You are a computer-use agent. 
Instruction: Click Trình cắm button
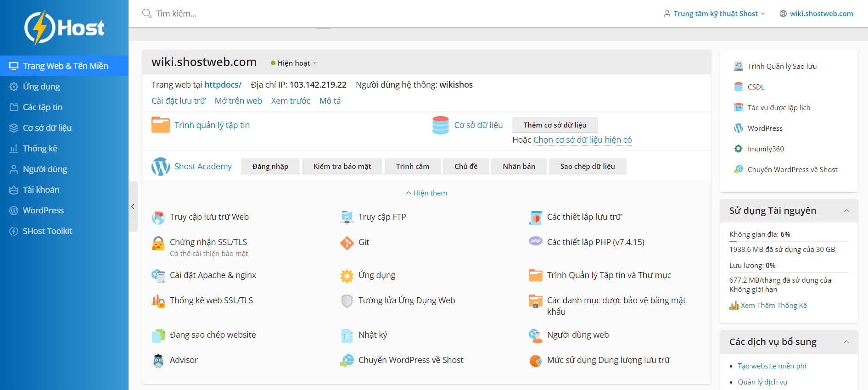tap(413, 167)
